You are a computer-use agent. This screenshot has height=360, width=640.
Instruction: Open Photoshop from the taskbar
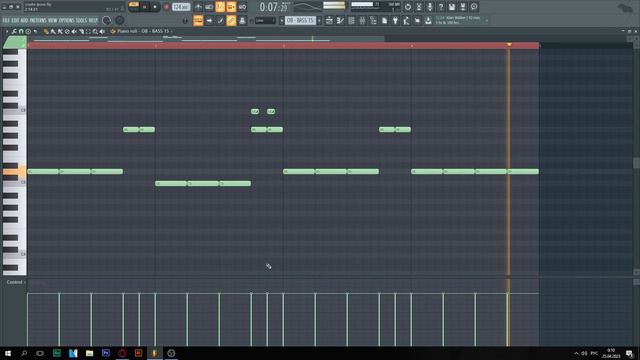coord(106,353)
